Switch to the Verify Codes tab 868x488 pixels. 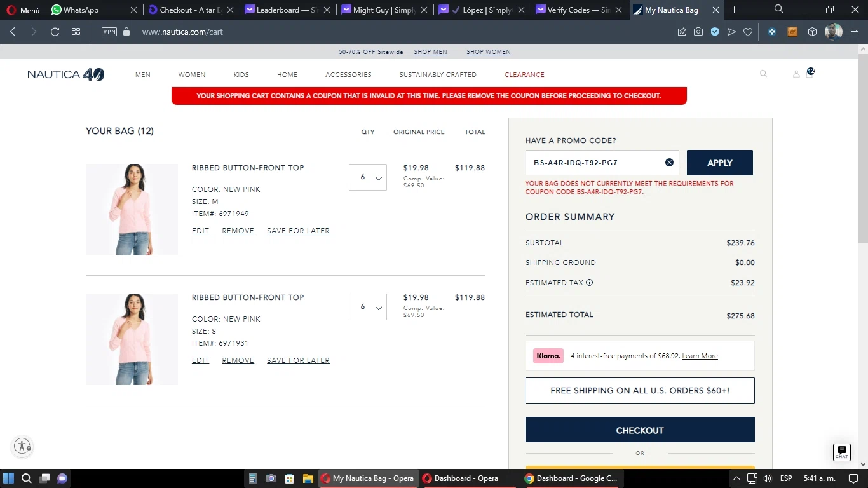coord(578,10)
